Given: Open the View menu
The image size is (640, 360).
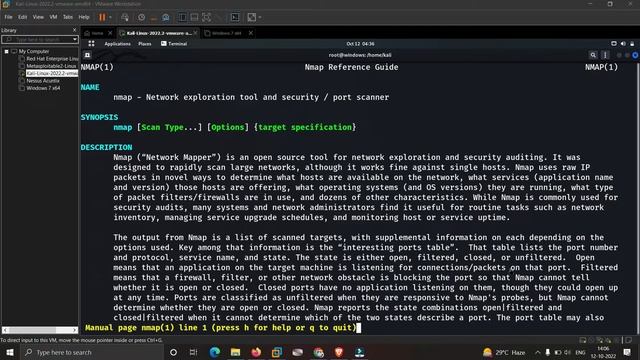Looking at the screenshot, I should point(38,17).
